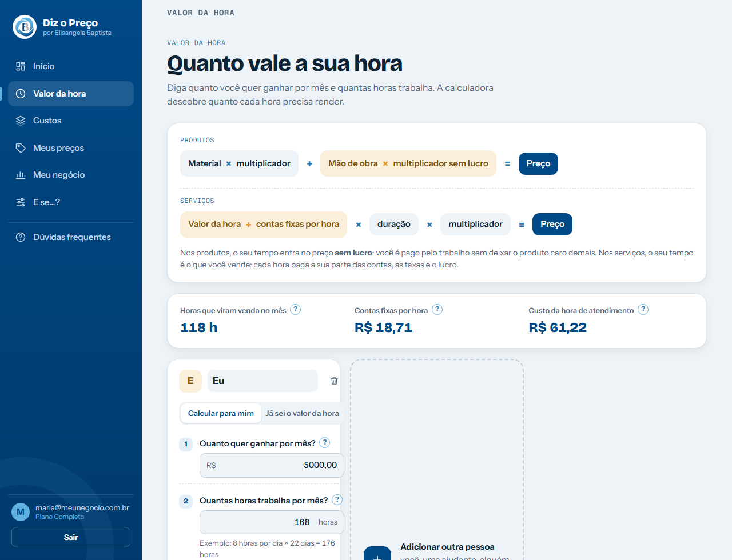Open the E se...? simulator
This screenshot has width=732, height=560.
(x=71, y=202)
